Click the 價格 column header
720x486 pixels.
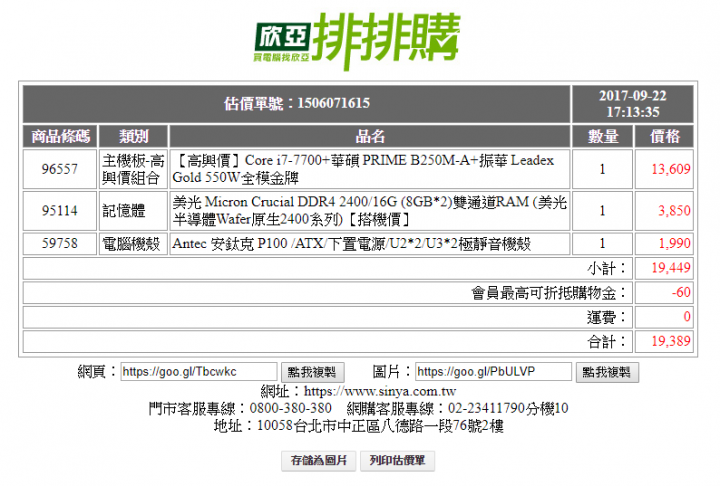tap(664, 136)
